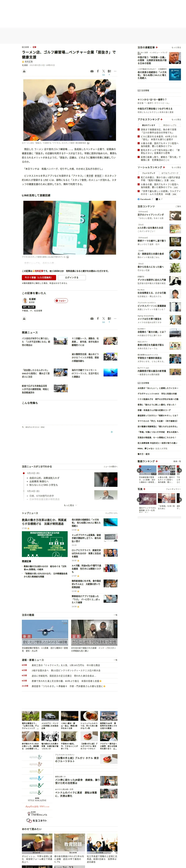Viewport: 186px width, 868px height.
Task: Switch to the はてなブックマーク tab
Action: click(x=170, y=173)
